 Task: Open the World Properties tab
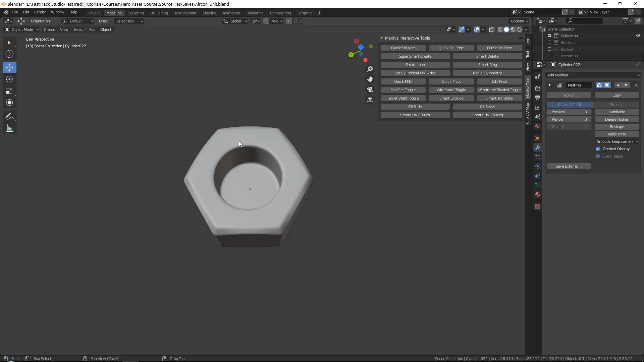point(537,126)
